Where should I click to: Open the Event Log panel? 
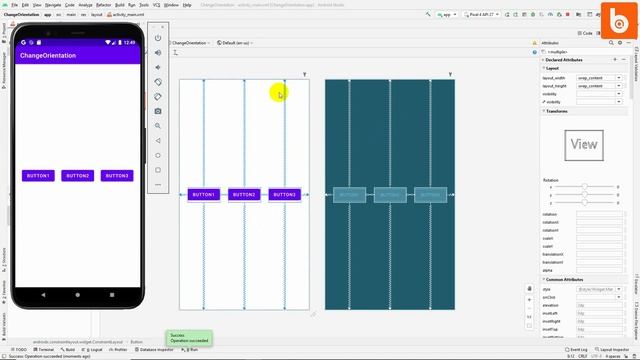click(576, 349)
